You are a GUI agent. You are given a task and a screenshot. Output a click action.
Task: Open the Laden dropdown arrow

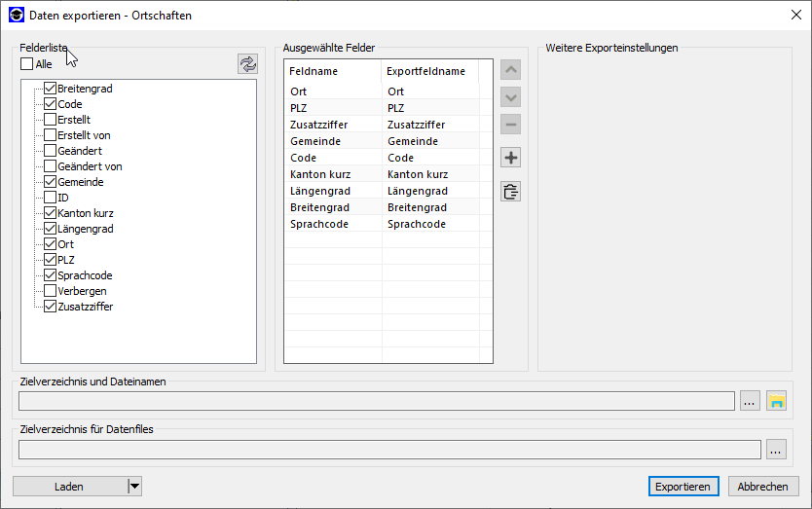pyautogui.click(x=134, y=487)
